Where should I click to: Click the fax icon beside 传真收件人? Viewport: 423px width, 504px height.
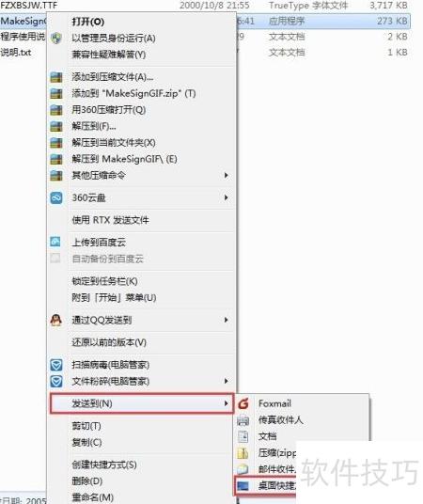pyautogui.click(x=243, y=420)
